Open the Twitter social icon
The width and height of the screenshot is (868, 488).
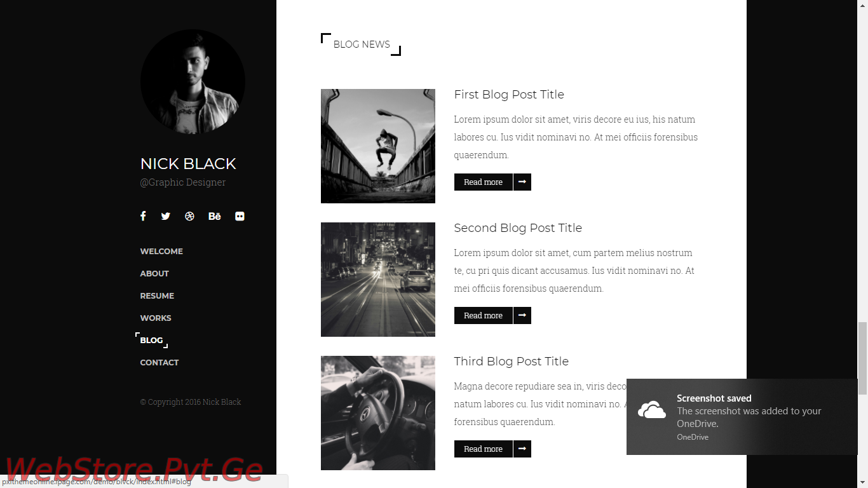click(x=166, y=216)
